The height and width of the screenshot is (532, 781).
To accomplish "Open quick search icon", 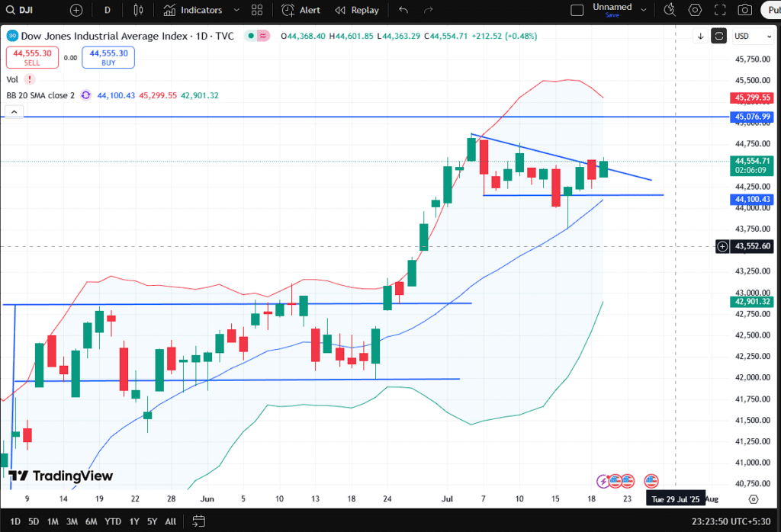I will point(670,10).
